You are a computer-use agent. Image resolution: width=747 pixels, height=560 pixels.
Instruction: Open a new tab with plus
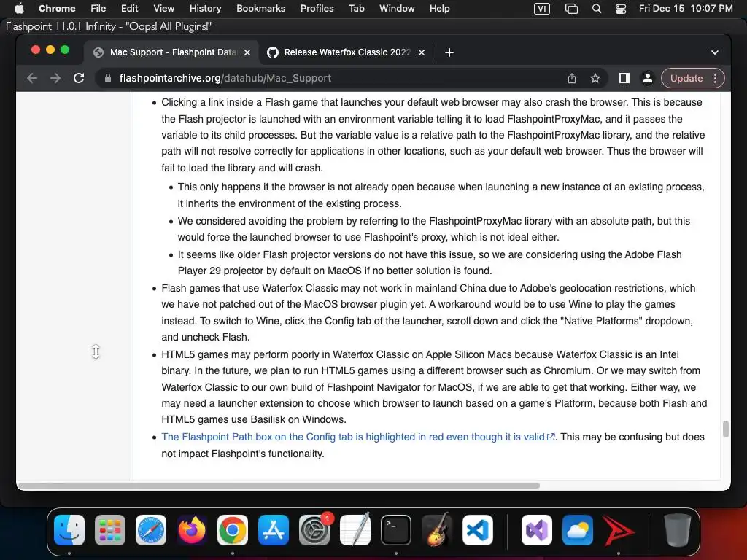449,52
